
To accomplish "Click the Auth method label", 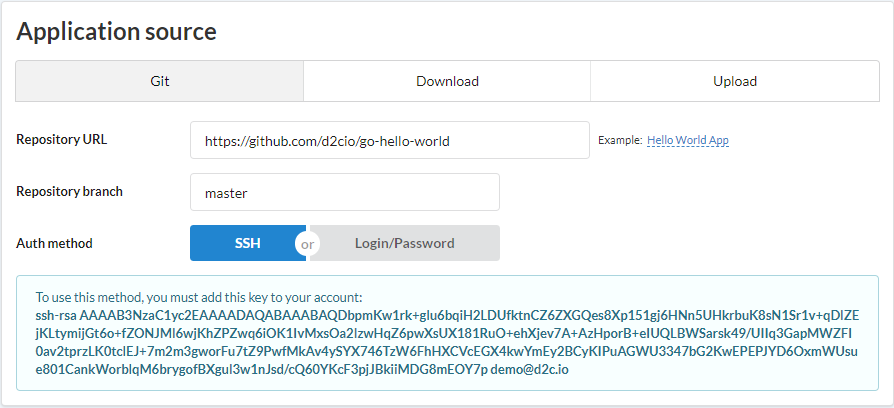I will (54, 243).
